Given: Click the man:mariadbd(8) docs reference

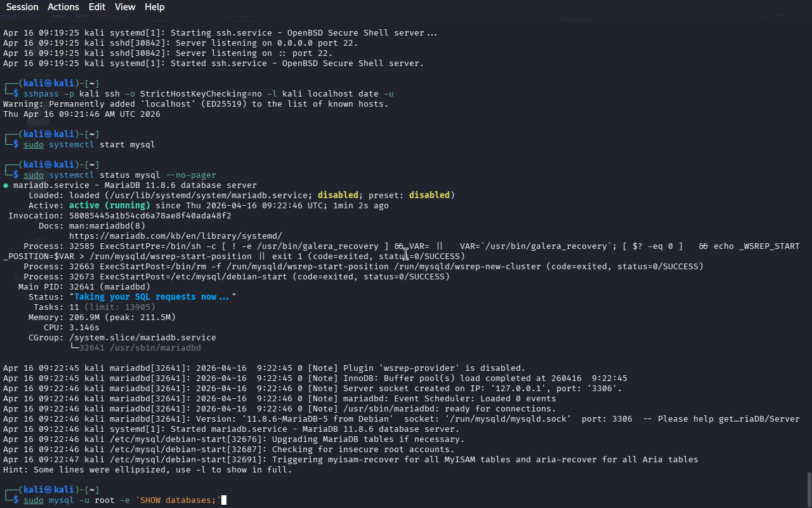Looking at the screenshot, I should click(107, 226).
